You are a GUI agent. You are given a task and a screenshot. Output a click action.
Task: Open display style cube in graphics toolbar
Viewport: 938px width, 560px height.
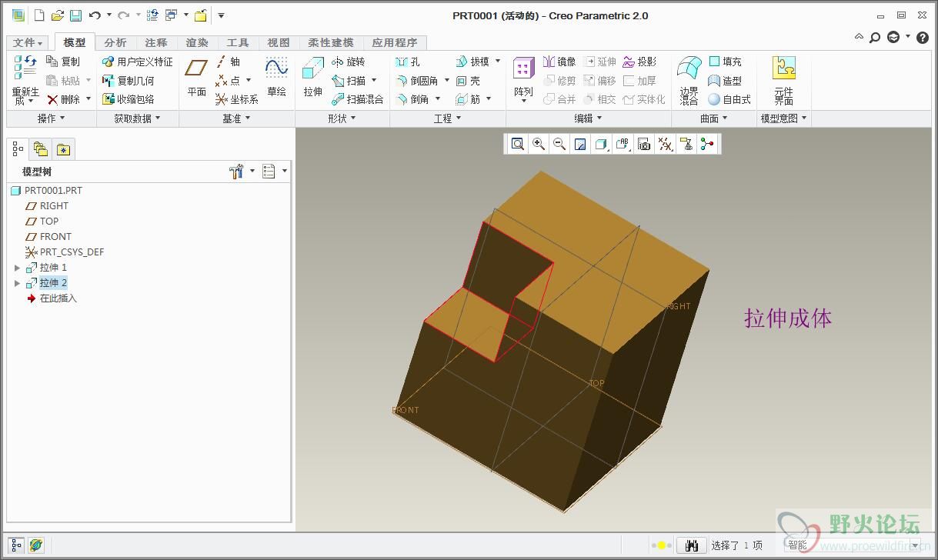601,144
